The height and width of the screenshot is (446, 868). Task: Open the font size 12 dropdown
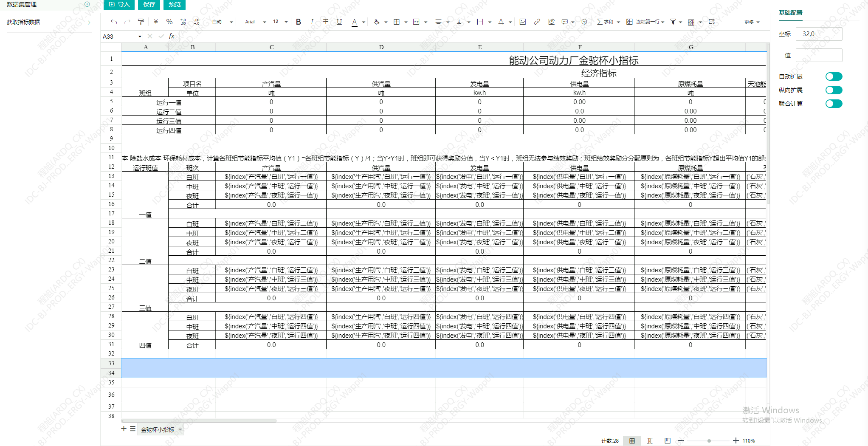280,22
